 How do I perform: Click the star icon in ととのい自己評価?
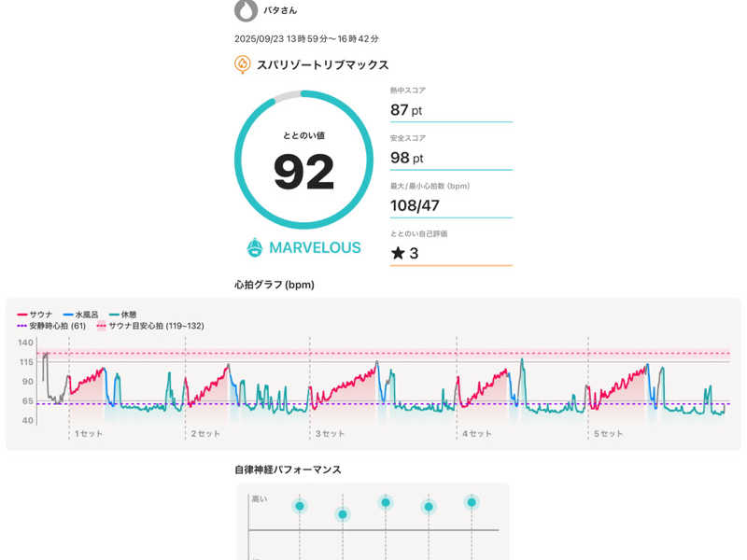pyautogui.click(x=398, y=253)
